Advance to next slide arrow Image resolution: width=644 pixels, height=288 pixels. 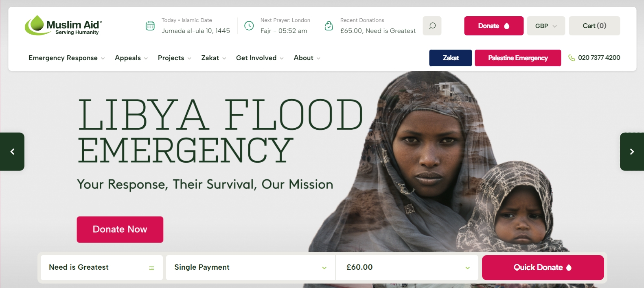tap(632, 152)
